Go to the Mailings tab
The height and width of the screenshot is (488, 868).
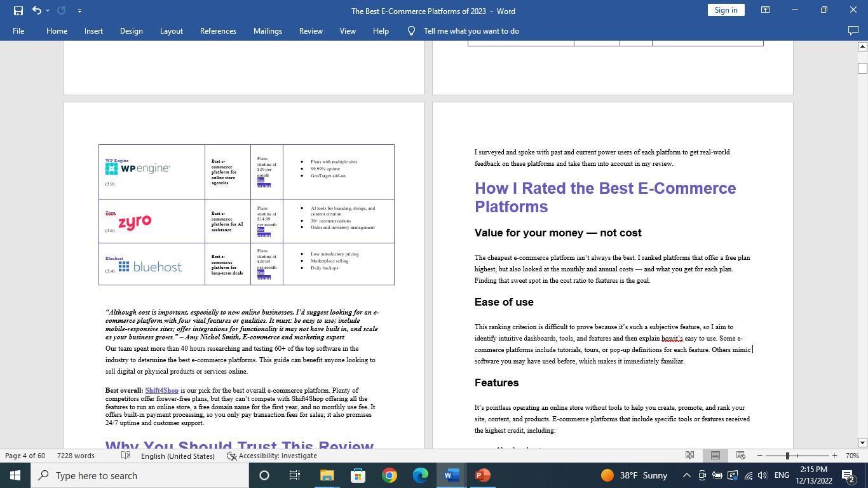pyautogui.click(x=268, y=30)
